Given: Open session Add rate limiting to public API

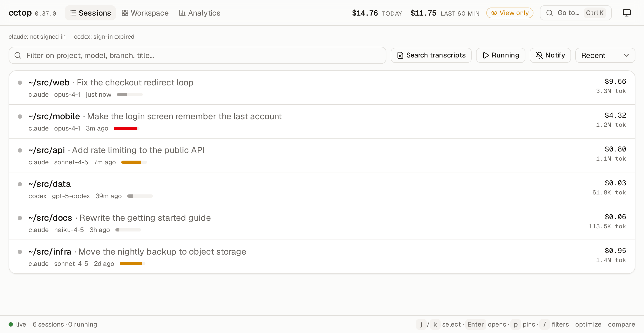Looking at the screenshot, I should tap(322, 155).
